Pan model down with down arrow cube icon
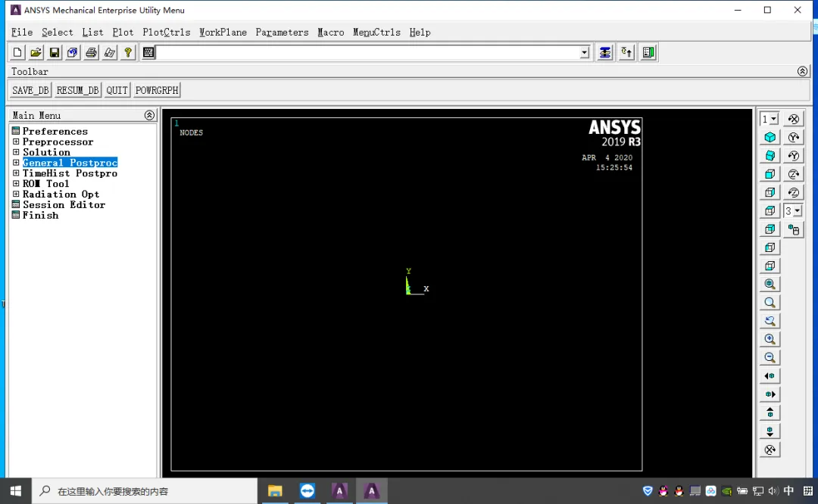 tap(770, 431)
